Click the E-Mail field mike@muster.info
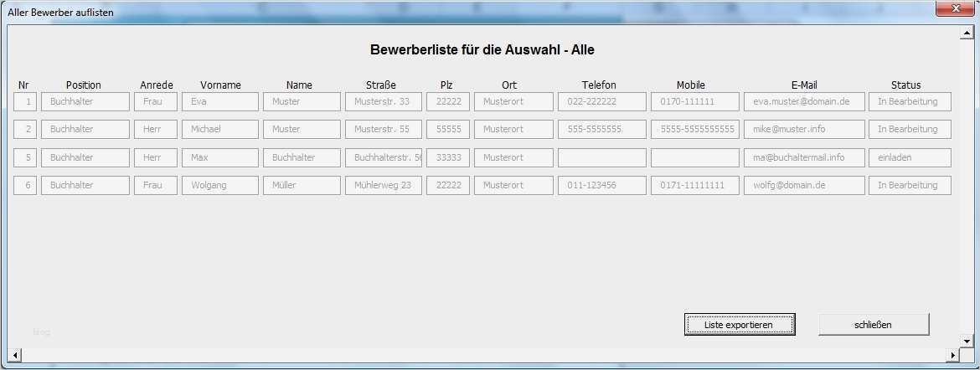 804,130
